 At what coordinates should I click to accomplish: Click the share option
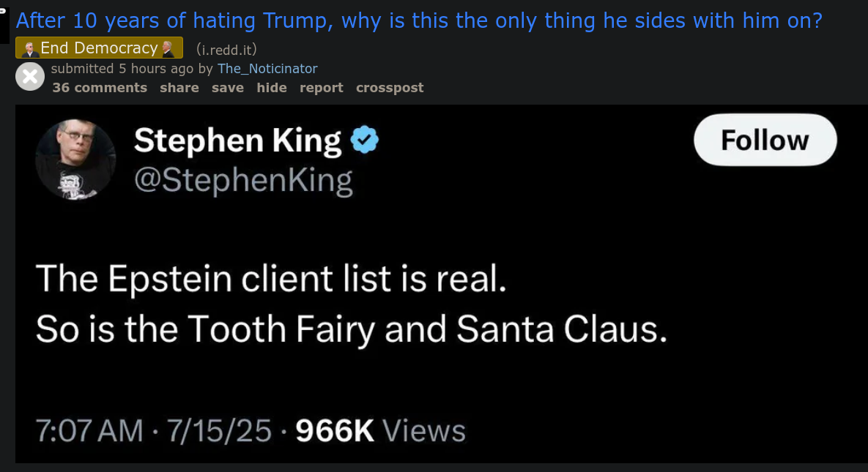pos(179,87)
